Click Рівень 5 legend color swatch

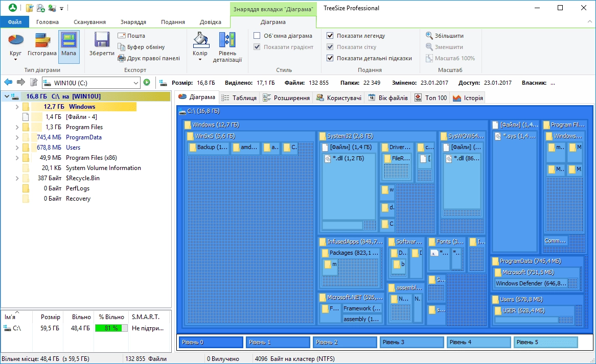pos(545,343)
